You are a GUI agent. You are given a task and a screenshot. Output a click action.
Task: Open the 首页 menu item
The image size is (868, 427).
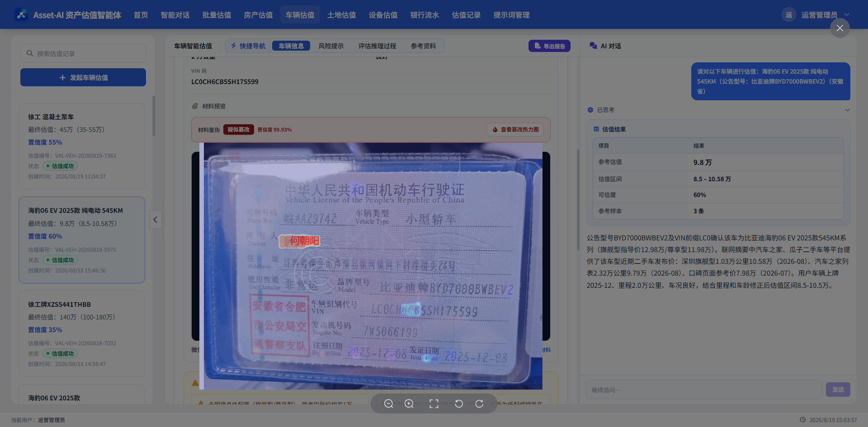pos(141,15)
